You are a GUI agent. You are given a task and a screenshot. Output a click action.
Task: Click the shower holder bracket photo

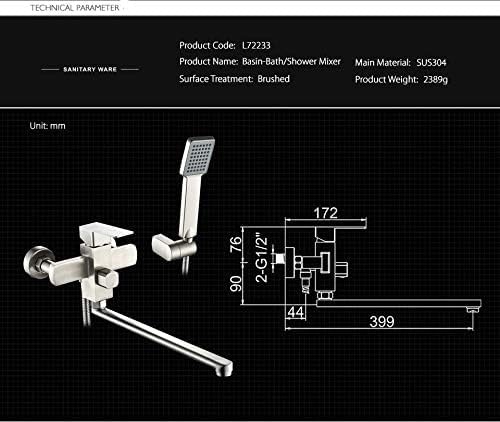tap(174, 248)
